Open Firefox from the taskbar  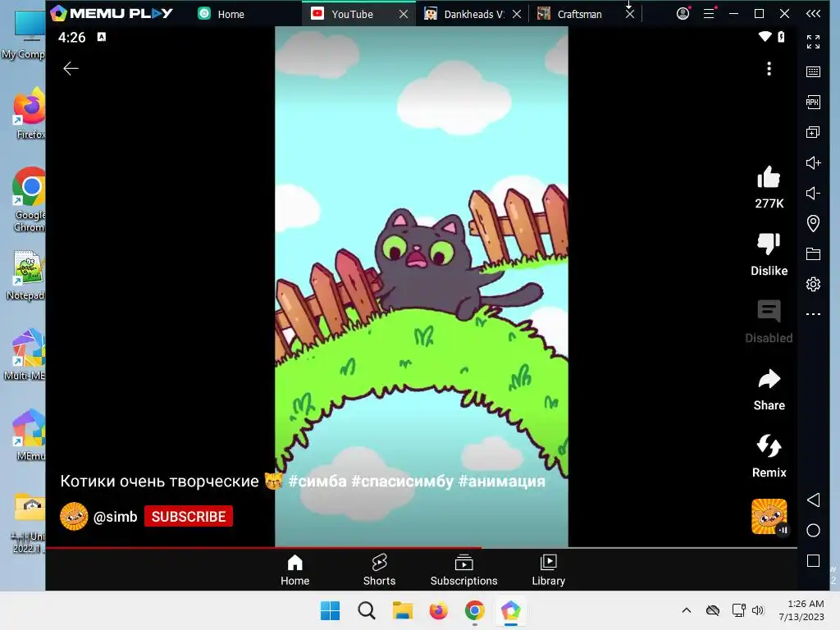[438, 610]
